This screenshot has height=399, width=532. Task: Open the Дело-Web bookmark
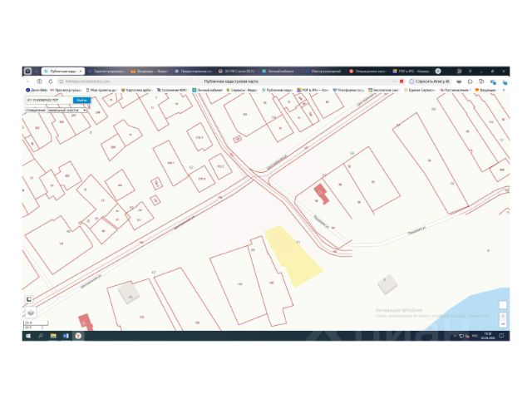pos(37,91)
